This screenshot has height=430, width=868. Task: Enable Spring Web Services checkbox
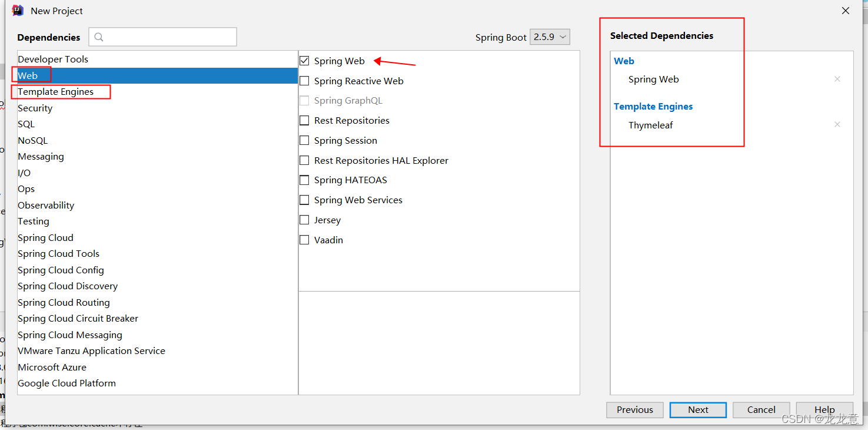pyautogui.click(x=304, y=200)
